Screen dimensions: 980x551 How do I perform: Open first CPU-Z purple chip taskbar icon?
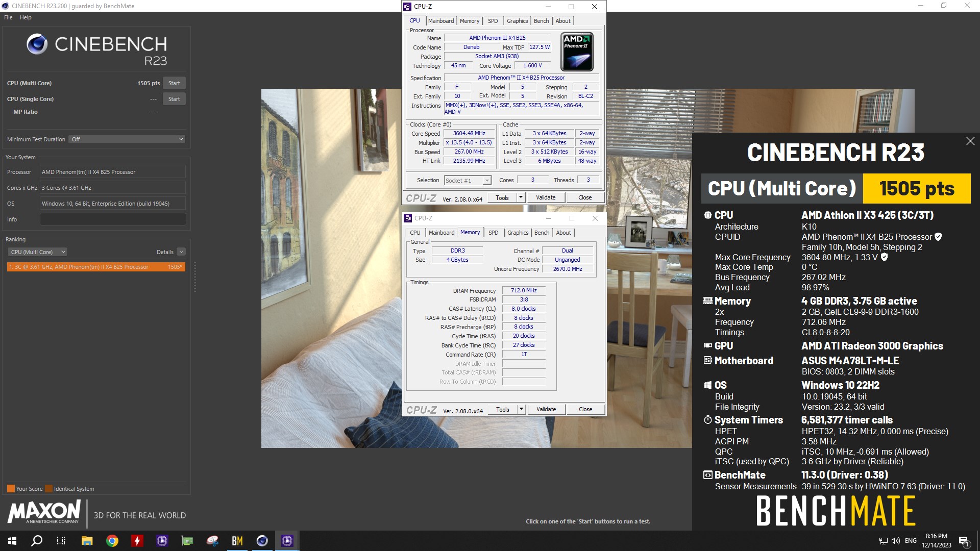click(x=162, y=541)
